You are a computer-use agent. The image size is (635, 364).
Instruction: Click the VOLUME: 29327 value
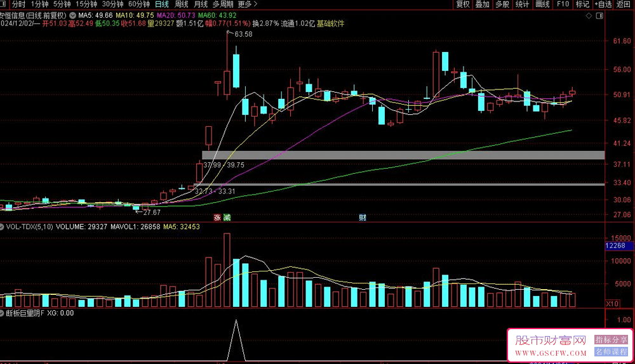81,227
